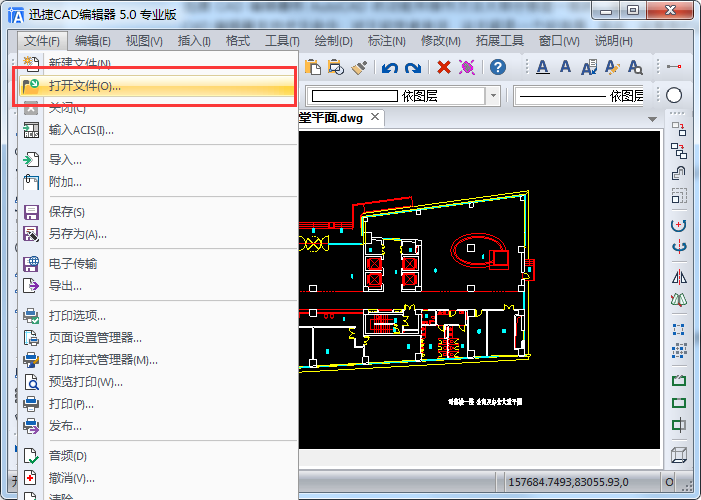This screenshot has width=701, height=500.
Task: Click the application logo in title bar
Action: point(16,15)
